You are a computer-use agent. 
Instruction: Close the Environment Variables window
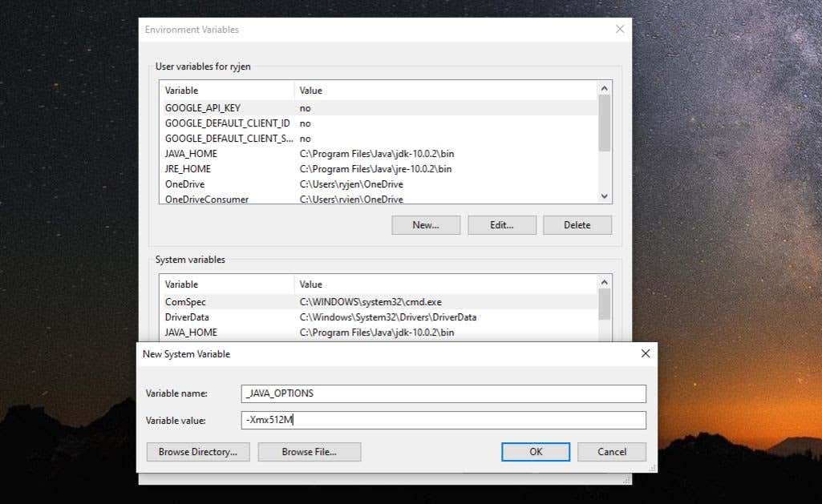pos(620,30)
